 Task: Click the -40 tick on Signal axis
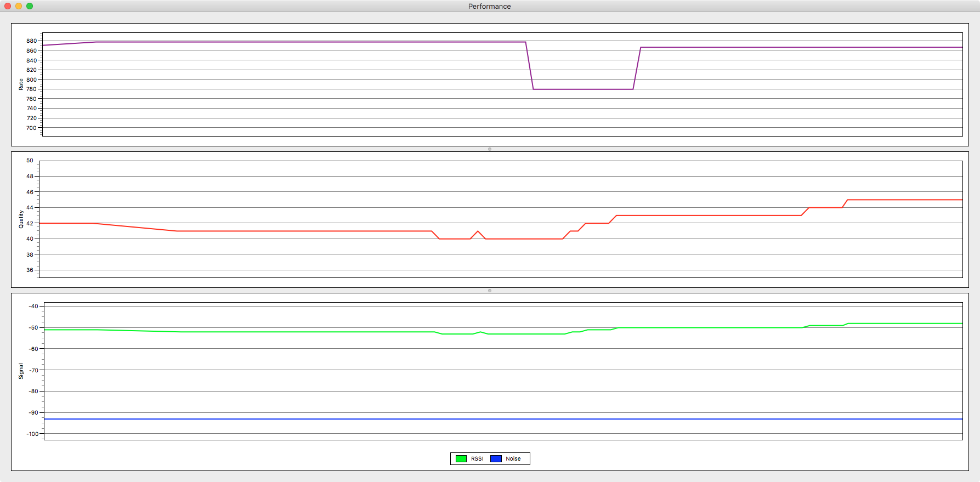pos(33,307)
